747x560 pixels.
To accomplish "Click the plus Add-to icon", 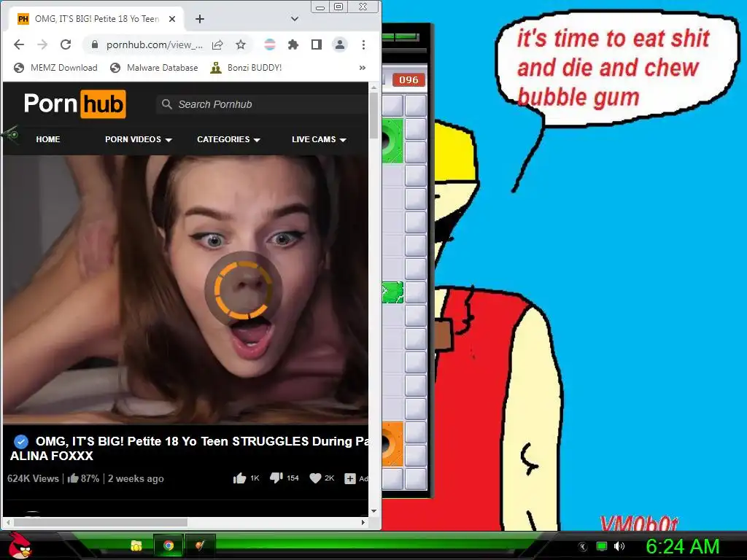I will click(350, 478).
